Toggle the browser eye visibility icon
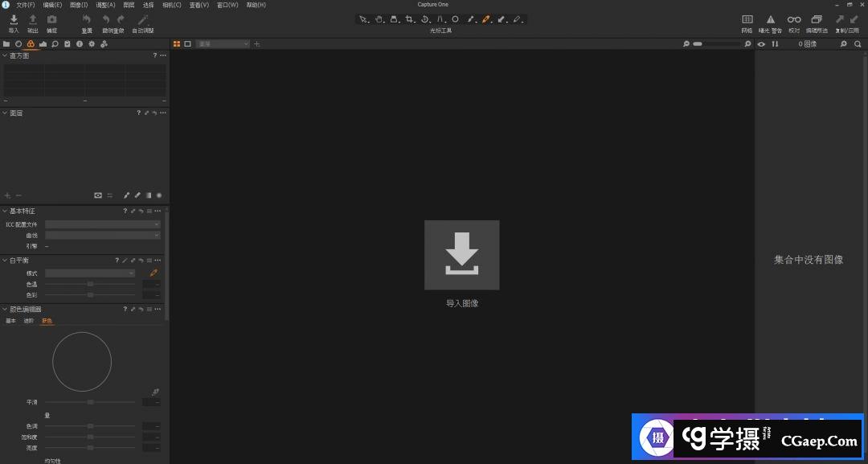The height and width of the screenshot is (464, 868). [761, 44]
